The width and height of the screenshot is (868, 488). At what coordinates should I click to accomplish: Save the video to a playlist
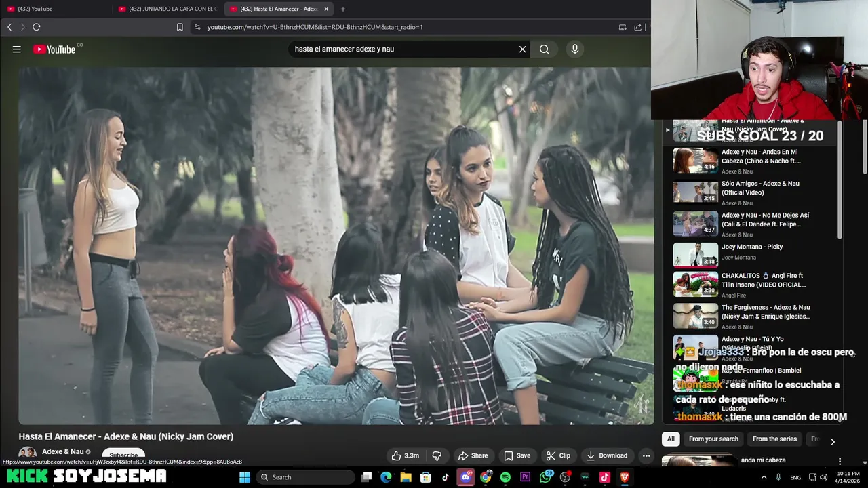tap(517, 455)
